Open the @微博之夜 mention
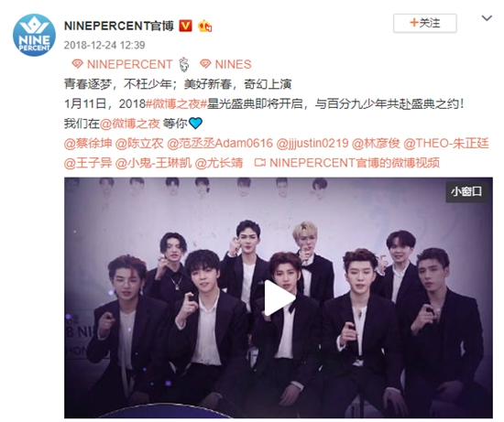 (x=130, y=124)
